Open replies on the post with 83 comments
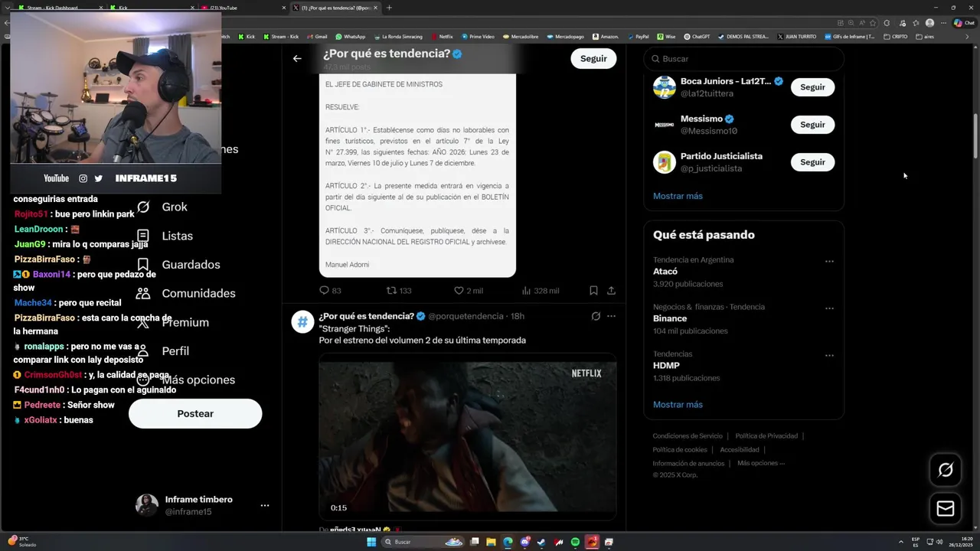This screenshot has height=551, width=980. [330, 291]
